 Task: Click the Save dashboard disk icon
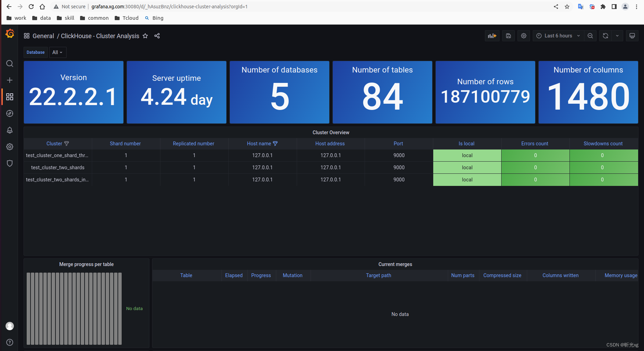pos(508,35)
